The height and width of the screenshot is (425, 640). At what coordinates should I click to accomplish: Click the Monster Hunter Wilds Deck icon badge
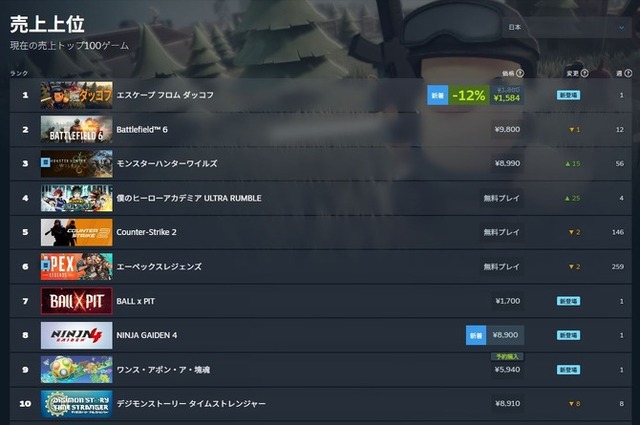[x=45, y=162]
